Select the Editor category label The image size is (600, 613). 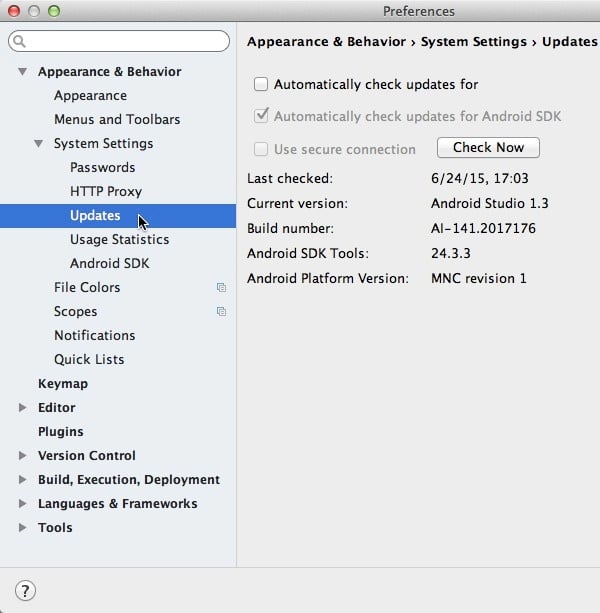pyautogui.click(x=57, y=407)
